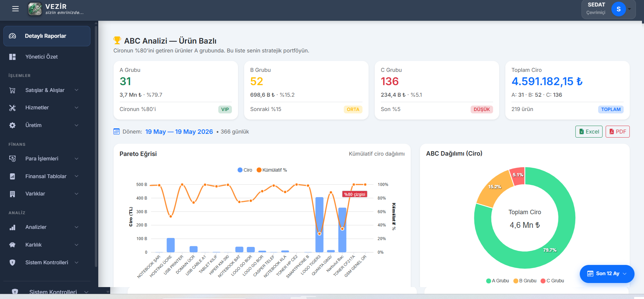Toggle the A Grubu donut legend

coord(497,281)
